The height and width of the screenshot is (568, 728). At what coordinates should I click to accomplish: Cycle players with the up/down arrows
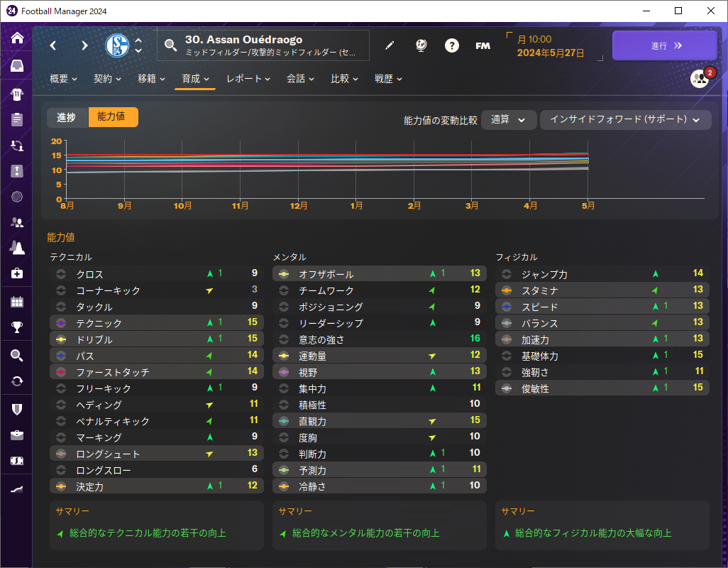[x=138, y=45]
